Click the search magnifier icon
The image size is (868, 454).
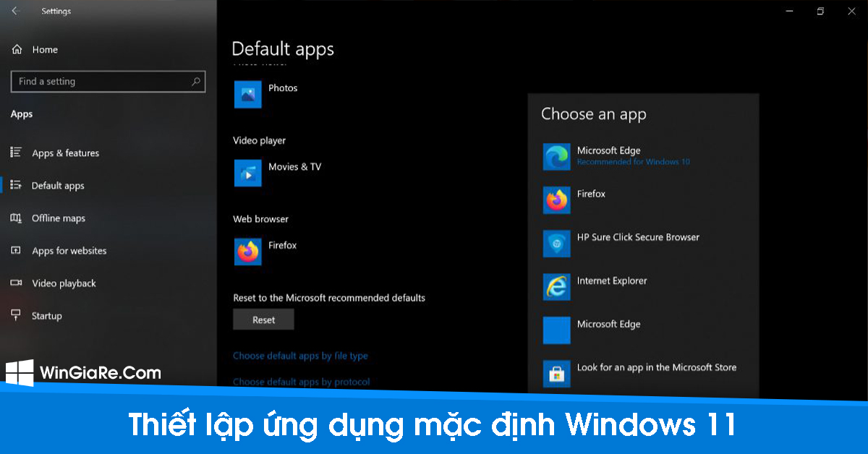tap(195, 82)
